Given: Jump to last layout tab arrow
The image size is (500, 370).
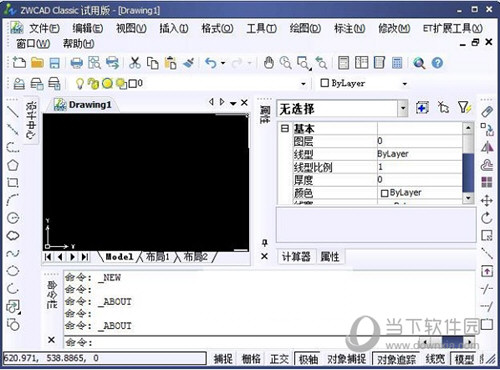Looking at the screenshot, I should (85, 257).
